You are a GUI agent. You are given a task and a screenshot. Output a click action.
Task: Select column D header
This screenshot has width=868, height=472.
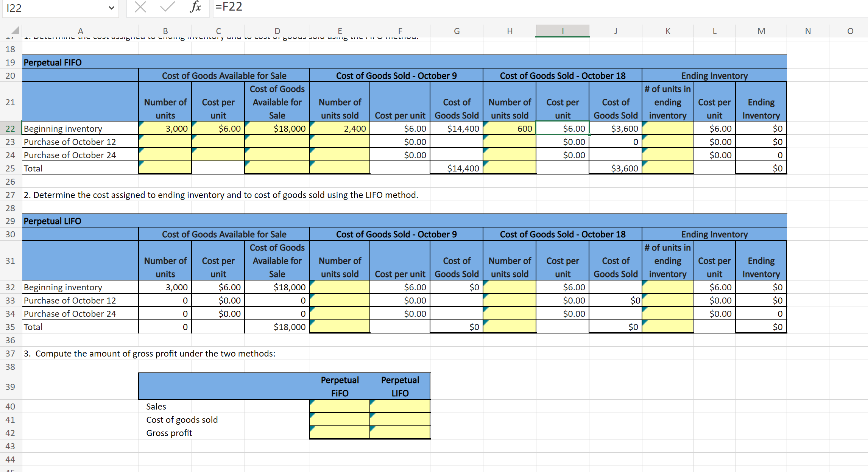point(277,31)
